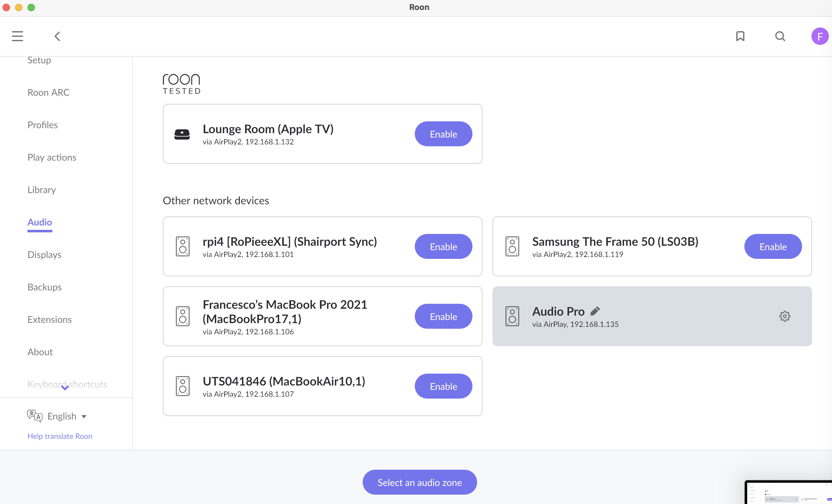Select the Audio settings section
832x504 pixels.
click(x=40, y=222)
